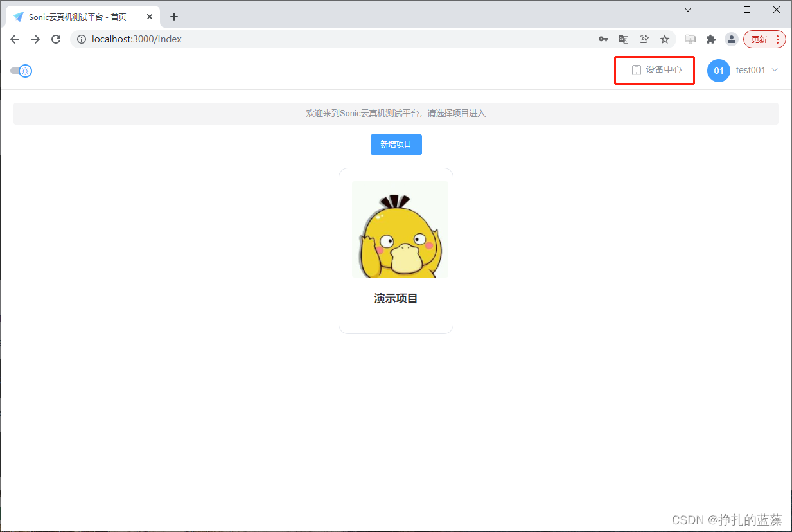The width and height of the screenshot is (792, 532).
Task: Open the 设备中心 device center menu
Action: [x=656, y=70]
